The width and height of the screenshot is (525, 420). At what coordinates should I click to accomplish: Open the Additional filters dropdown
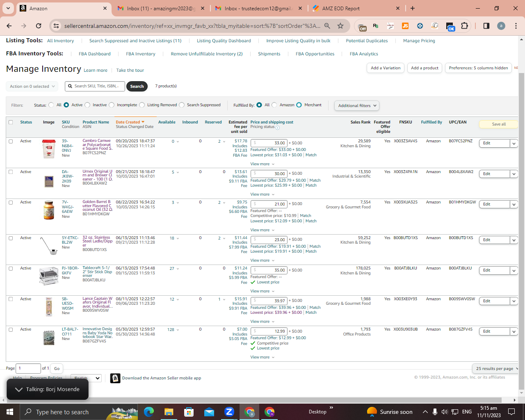coord(356,105)
